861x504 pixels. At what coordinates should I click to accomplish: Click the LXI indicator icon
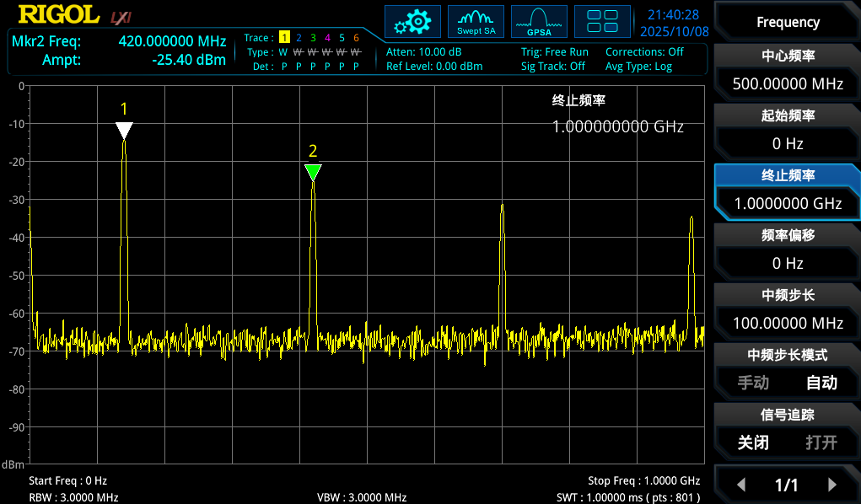[x=121, y=18]
